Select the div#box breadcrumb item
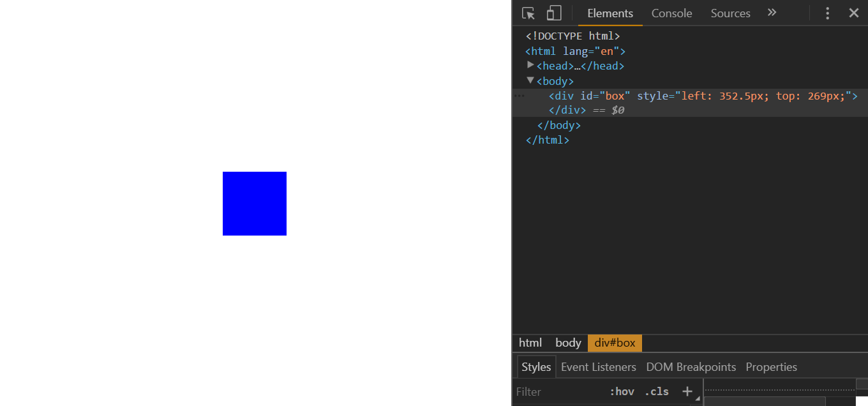 (x=615, y=343)
